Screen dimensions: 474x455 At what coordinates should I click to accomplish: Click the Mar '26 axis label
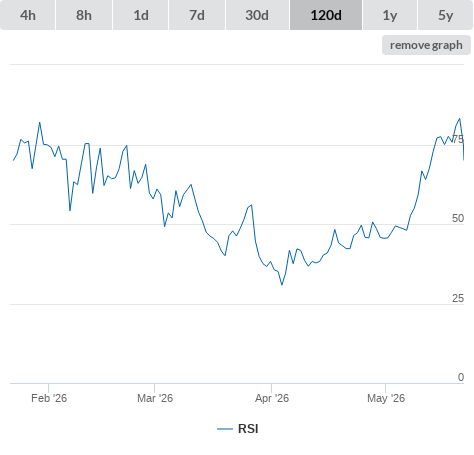click(x=155, y=398)
